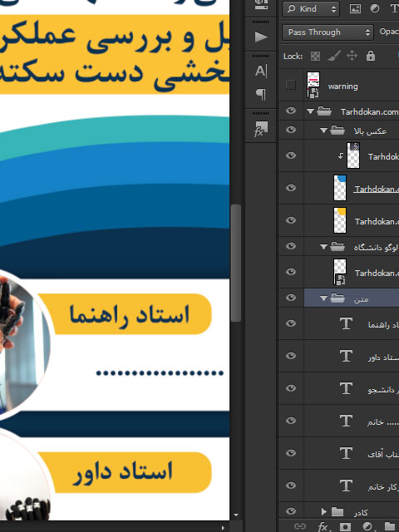
Task: Hide the استاد داور text layer
Action: (291, 356)
